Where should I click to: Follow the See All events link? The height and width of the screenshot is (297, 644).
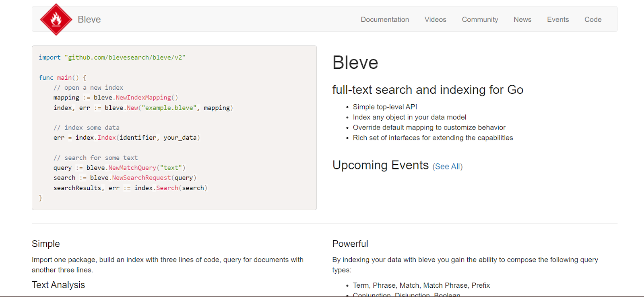pyautogui.click(x=448, y=167)
